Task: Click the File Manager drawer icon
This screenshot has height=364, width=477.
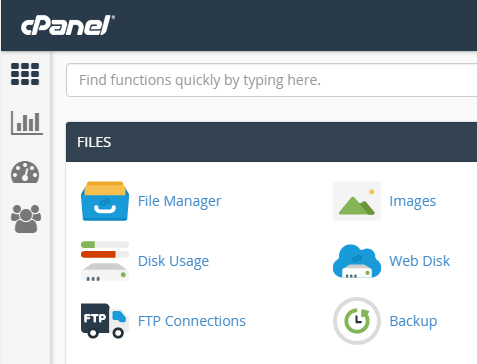Action: (105, 201)
